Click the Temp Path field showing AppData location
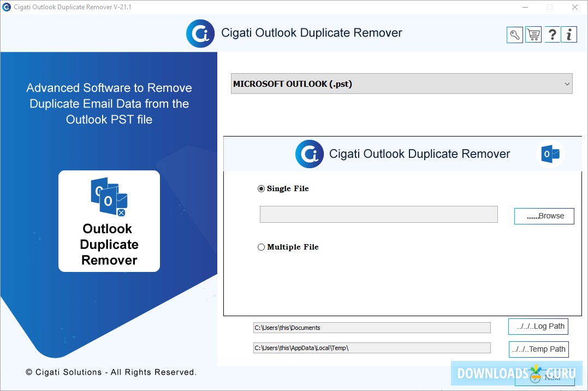 pos(371,347)
